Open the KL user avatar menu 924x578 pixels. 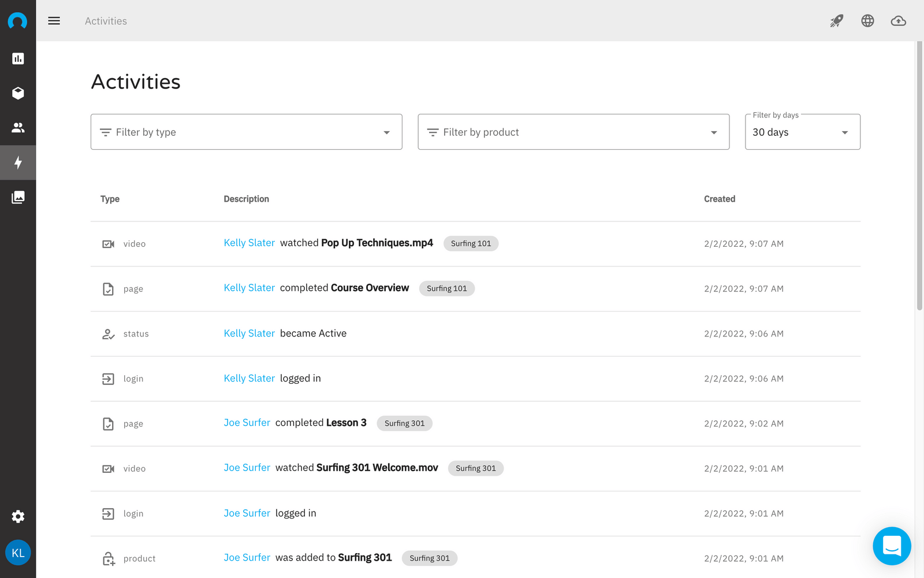tap(18, 553)
